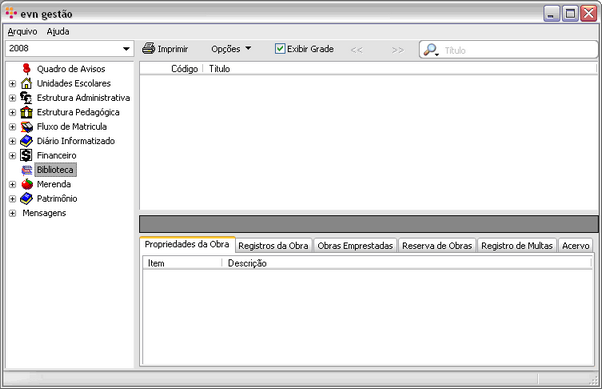Select Patrimônio tree label
602x389 pixels.
click(x=57, y=199)
